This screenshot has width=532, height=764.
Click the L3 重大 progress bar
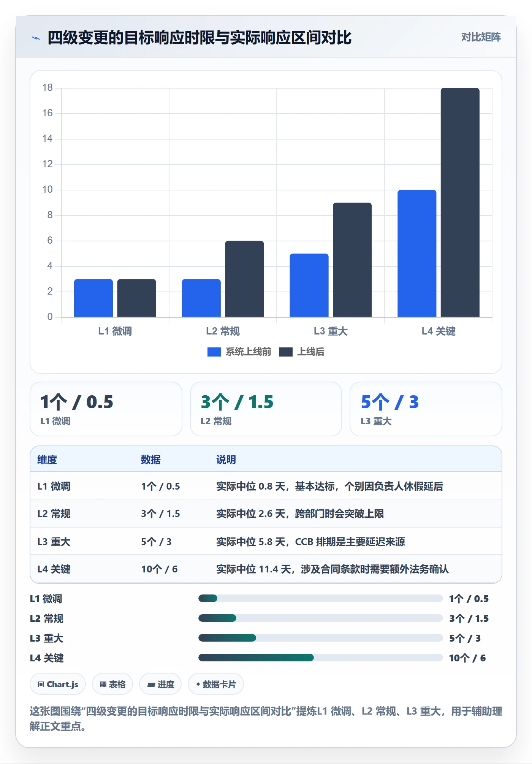click(x=320, y=638)
